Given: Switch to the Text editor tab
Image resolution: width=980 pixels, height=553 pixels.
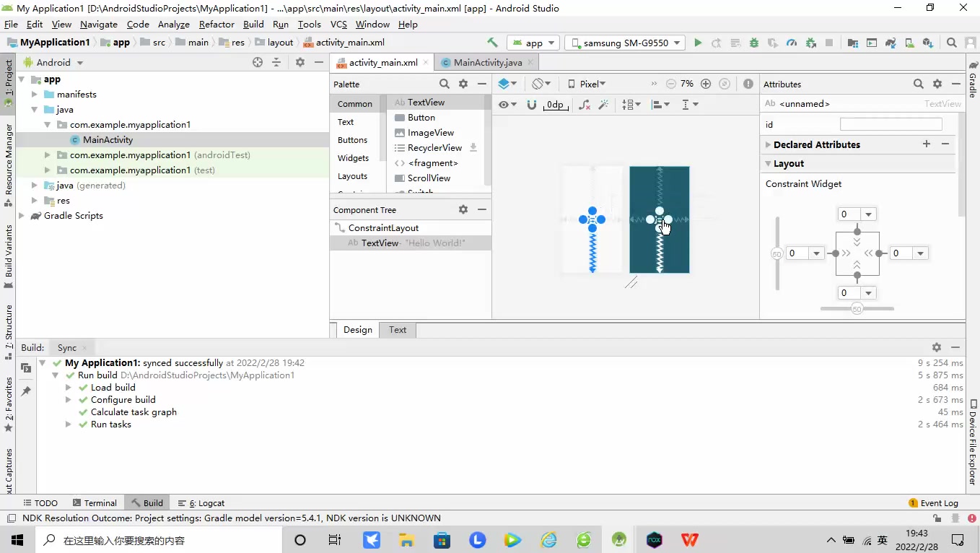Looking at the screenshot, I should [398, 329].
